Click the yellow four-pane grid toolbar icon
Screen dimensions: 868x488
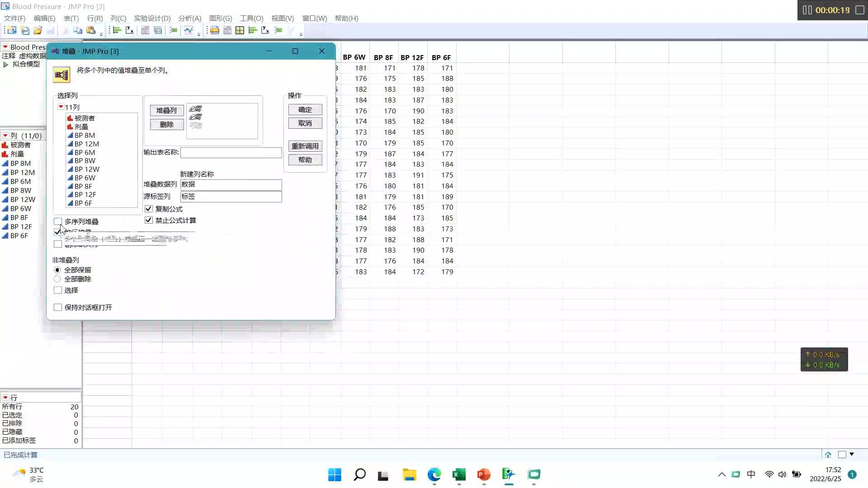click(x=240, y=30)
